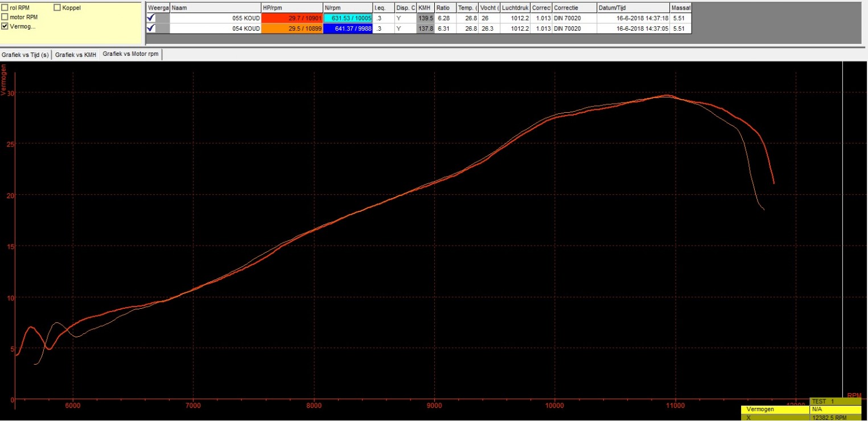The width and height of the screenshot is (868, 421).
Task: Select the 054 KOUD name cell
Action: click(216, 28)
